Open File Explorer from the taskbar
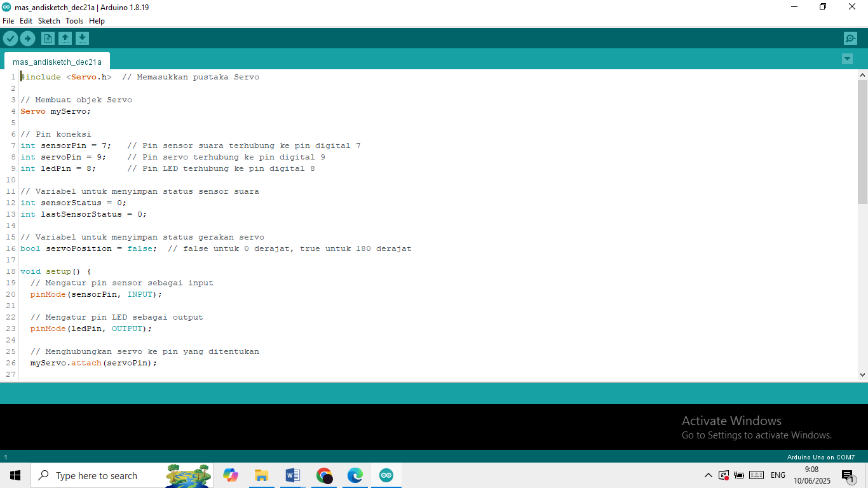Viewport: 868px width, 488px height. (261, 475)
